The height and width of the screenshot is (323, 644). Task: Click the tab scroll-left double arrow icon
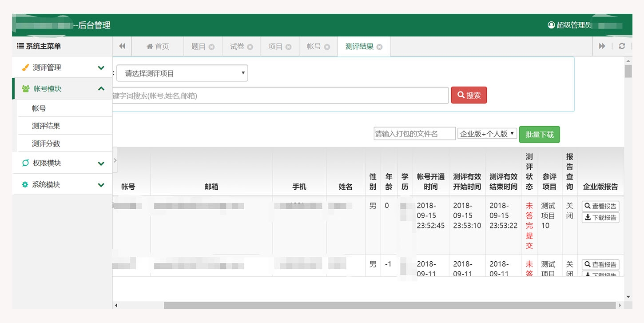122,46
